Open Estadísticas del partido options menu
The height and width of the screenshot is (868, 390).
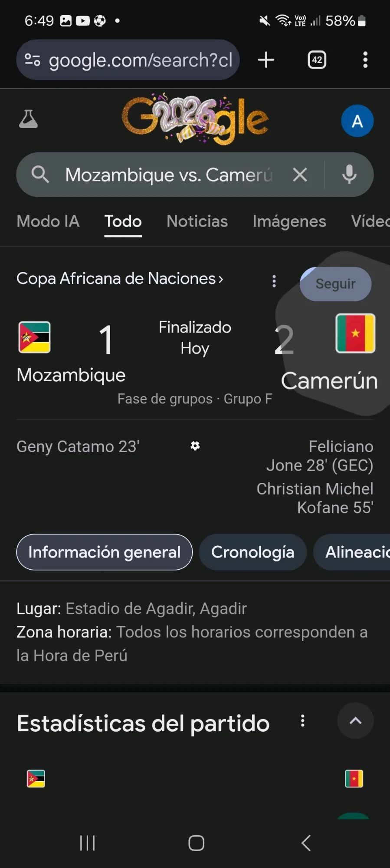coord(303,721)
